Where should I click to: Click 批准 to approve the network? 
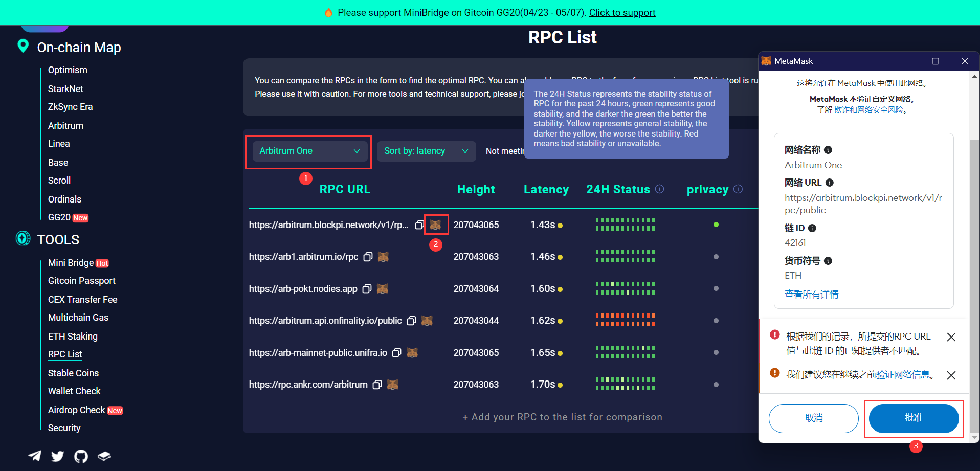(914, 418)
